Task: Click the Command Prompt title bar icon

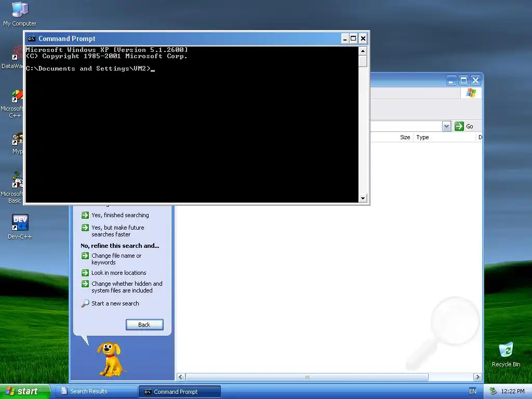Action: point(32,38)
